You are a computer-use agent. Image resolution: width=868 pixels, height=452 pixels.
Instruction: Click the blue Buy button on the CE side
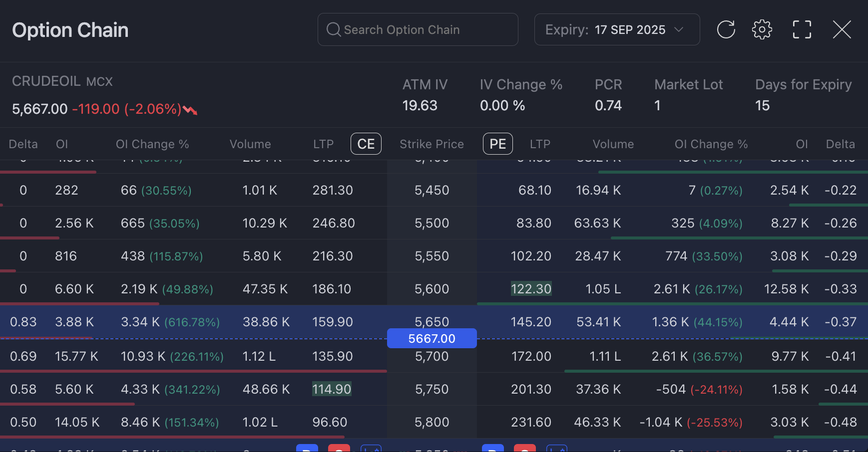point(307,448)
